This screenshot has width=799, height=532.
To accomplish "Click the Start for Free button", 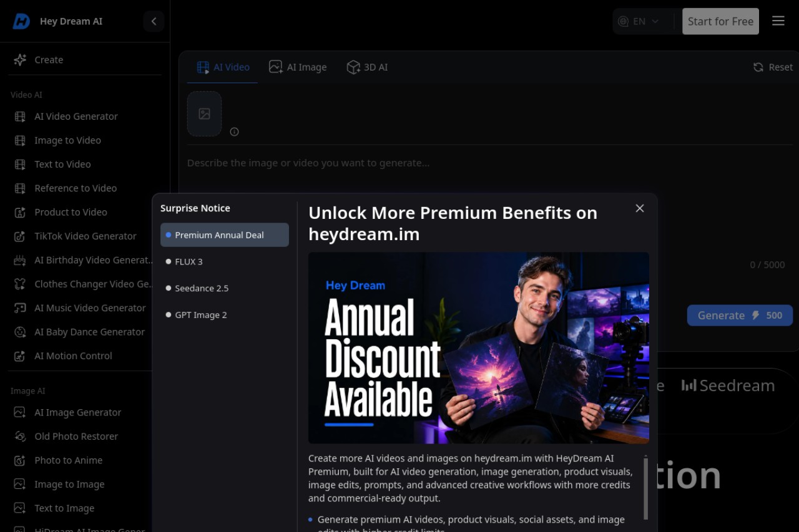I will pyautogui.click(x=720, y=21).
